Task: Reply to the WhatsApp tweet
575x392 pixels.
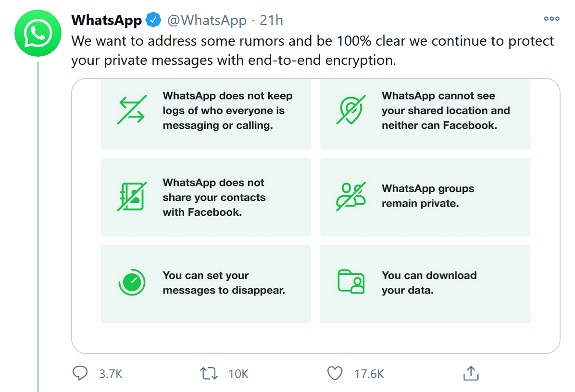Action: (80, 373)
